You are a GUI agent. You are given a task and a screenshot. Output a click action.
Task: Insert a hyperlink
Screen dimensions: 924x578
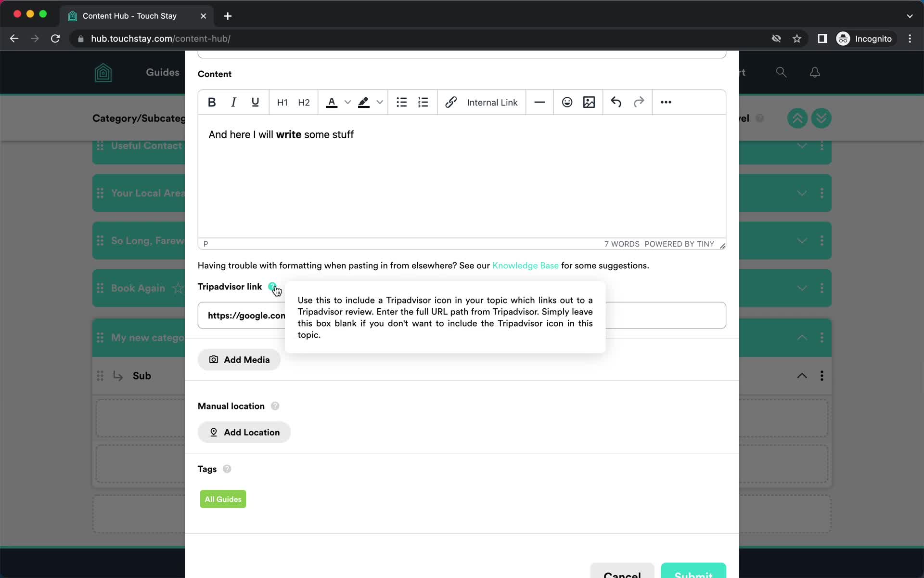pyautogui.click(x=452, y=102)
